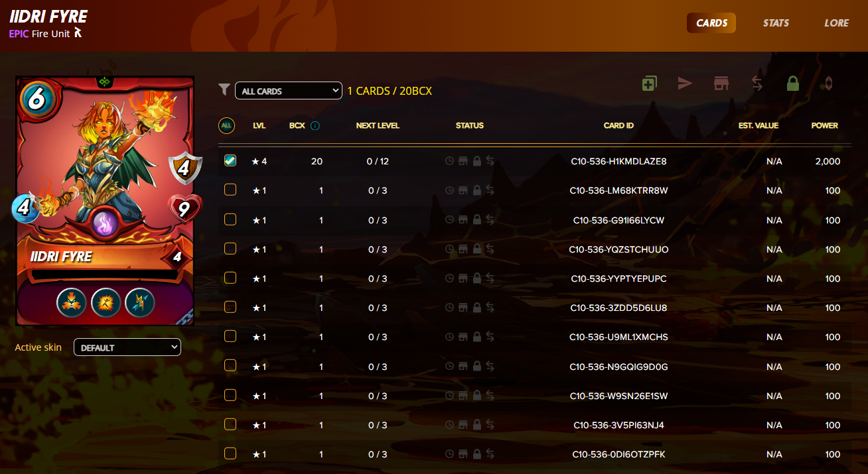The image size is (868, 474).
Task: Toggle the ALL select circle
Action: tap(226, 125)
